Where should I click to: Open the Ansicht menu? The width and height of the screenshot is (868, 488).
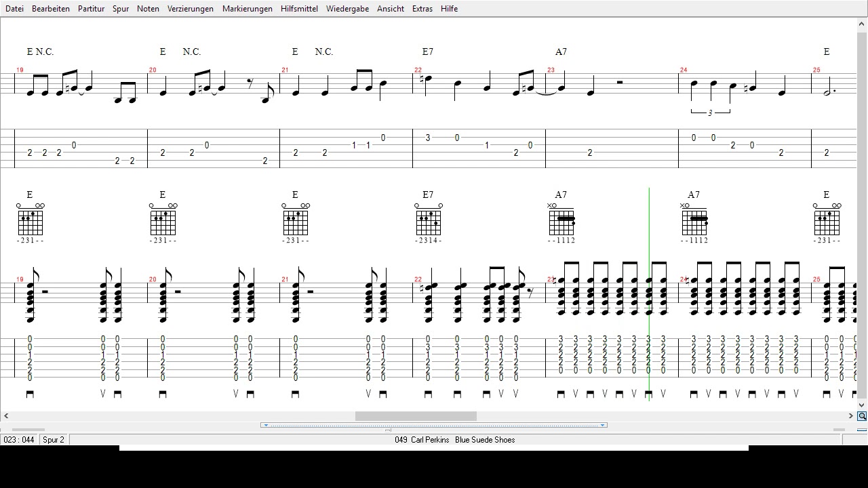[391, 9]
